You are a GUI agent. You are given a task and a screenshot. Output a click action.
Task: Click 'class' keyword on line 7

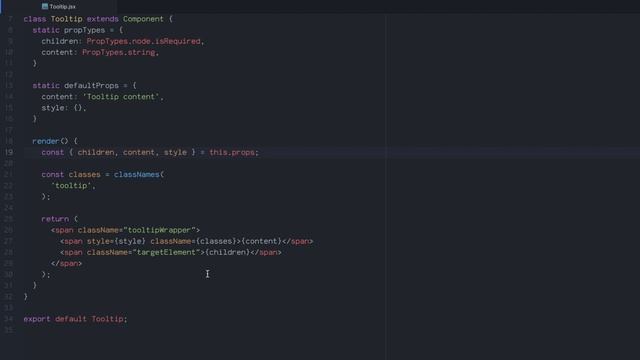coord(35,19)
